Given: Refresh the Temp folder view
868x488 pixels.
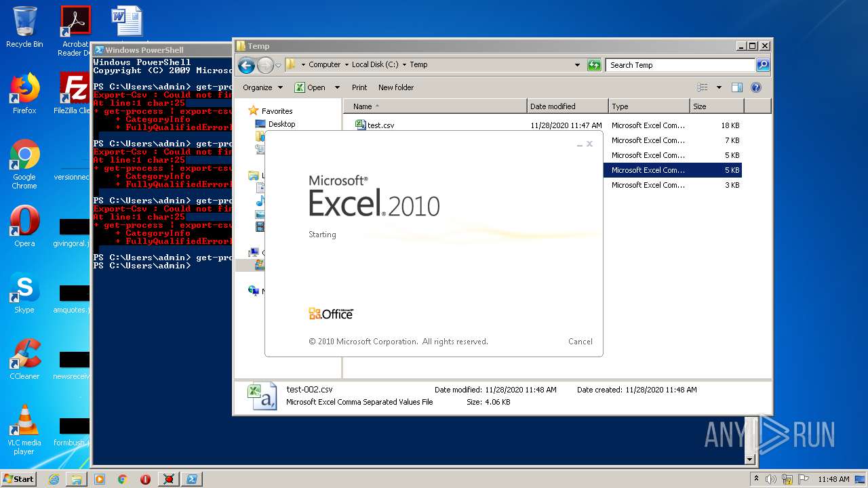Looking at the screenshot, I should [x=594, y=65].
